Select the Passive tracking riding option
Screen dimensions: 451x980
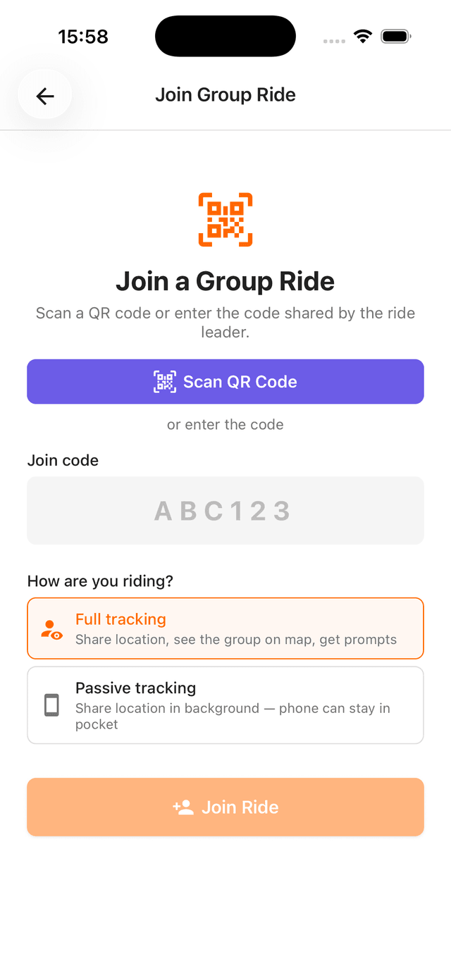coord(225,705)
